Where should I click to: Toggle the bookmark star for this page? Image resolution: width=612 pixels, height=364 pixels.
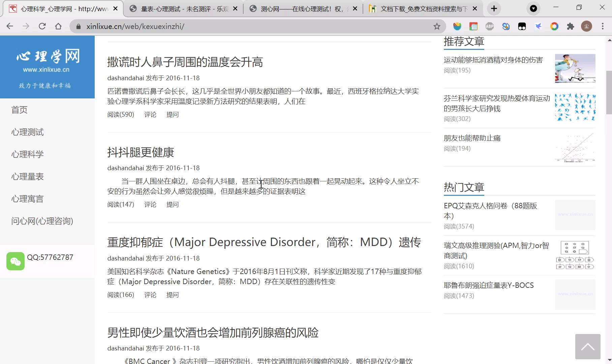(436, 26)
